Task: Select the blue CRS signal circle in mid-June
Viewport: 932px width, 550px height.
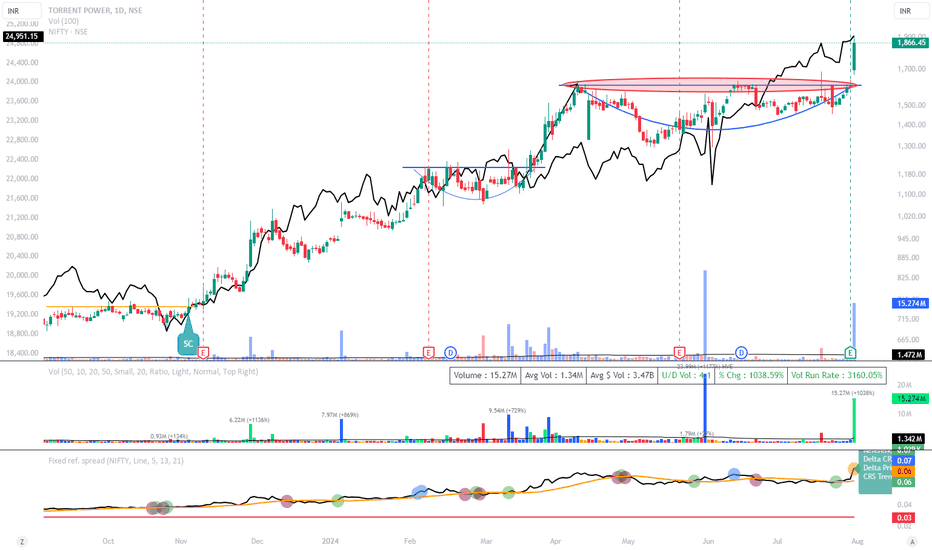Action: pos(734,474)
